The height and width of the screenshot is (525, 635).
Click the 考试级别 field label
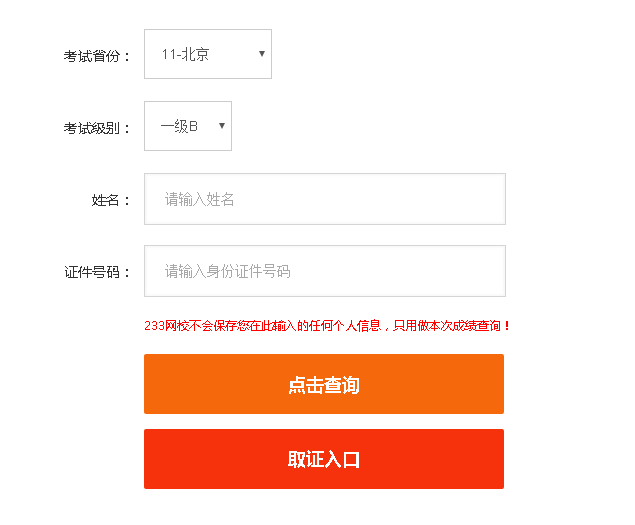[97, 128]
